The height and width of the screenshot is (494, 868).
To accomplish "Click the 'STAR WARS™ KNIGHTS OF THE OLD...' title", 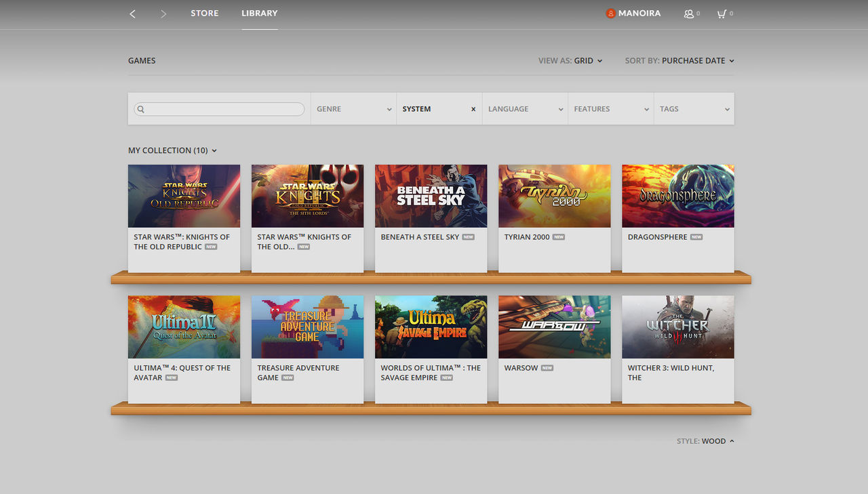I will [304, 242].
